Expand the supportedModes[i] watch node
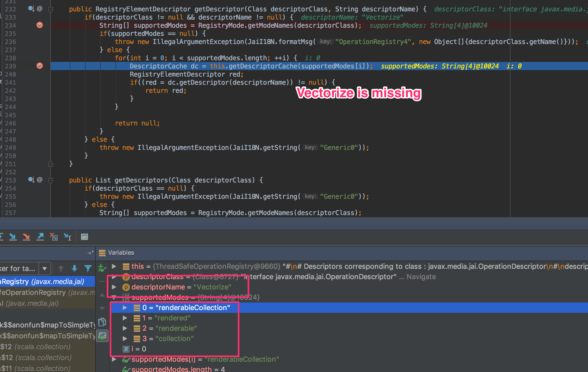The height and width of the screenshot is (372, 588). [114, 359]
